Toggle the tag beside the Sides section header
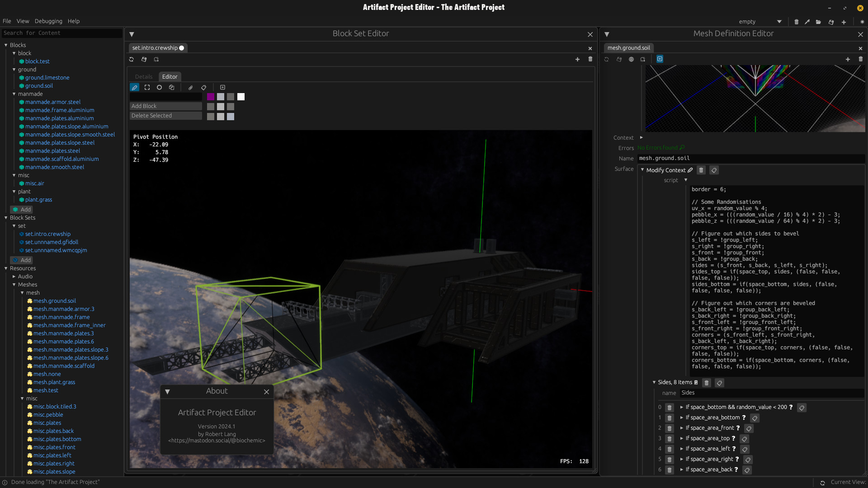 tap(720, 383)
